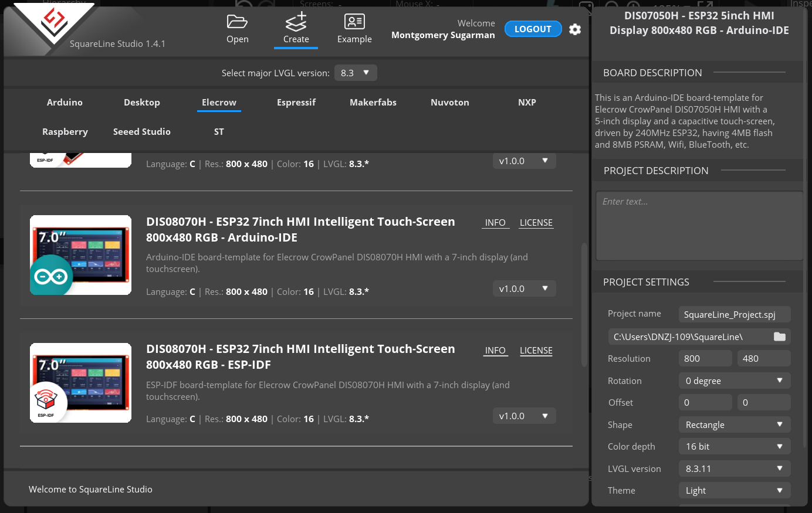Open the Shape Rectangle dropdown

(x=735, y=424)
